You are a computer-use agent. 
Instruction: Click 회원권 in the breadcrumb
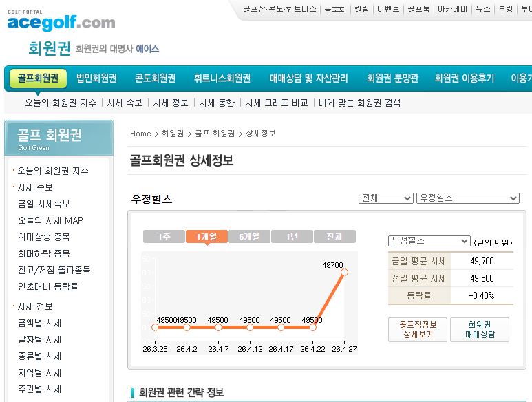172,134
